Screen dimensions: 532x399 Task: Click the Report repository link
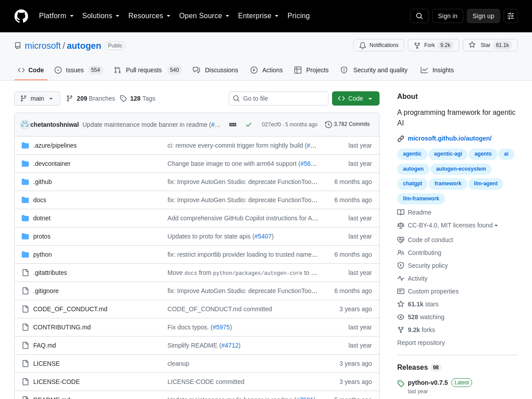pos(421,343)
